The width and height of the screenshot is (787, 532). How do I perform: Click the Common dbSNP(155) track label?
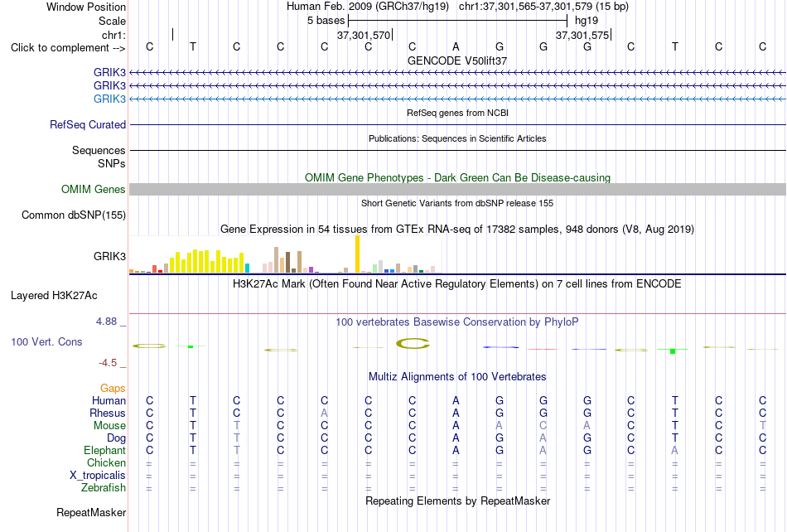pos(74,215)
